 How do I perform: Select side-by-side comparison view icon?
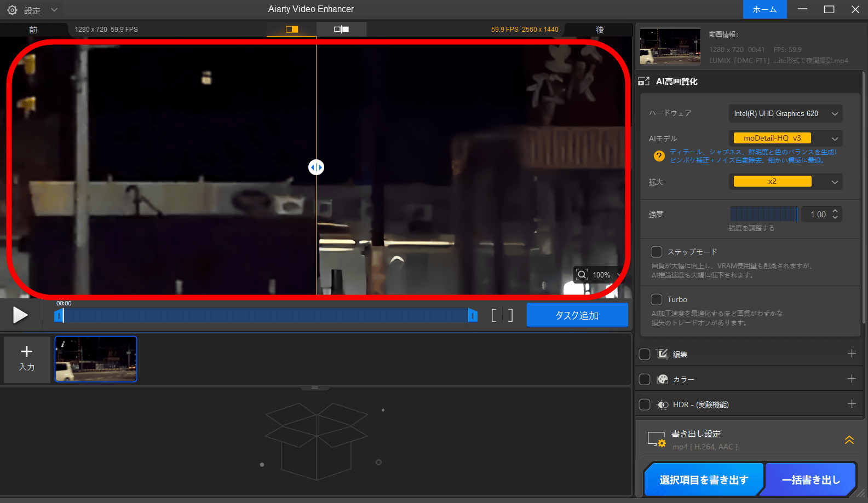pyautogui.click(x=341, y=29)
